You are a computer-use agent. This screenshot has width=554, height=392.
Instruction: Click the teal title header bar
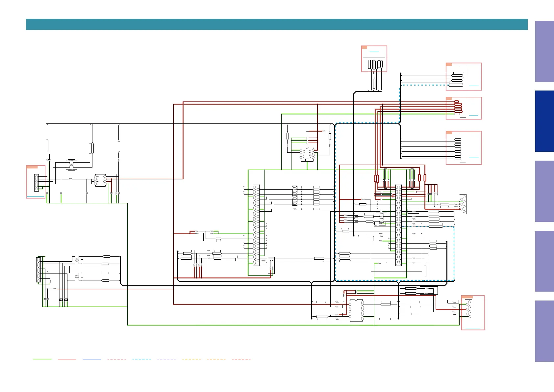point(277,24)
